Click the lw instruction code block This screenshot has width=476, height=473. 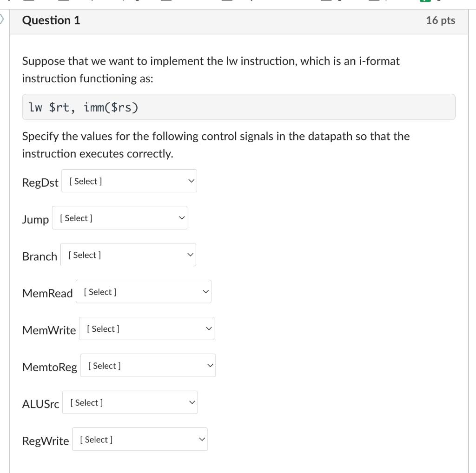[x=239, y=106]
